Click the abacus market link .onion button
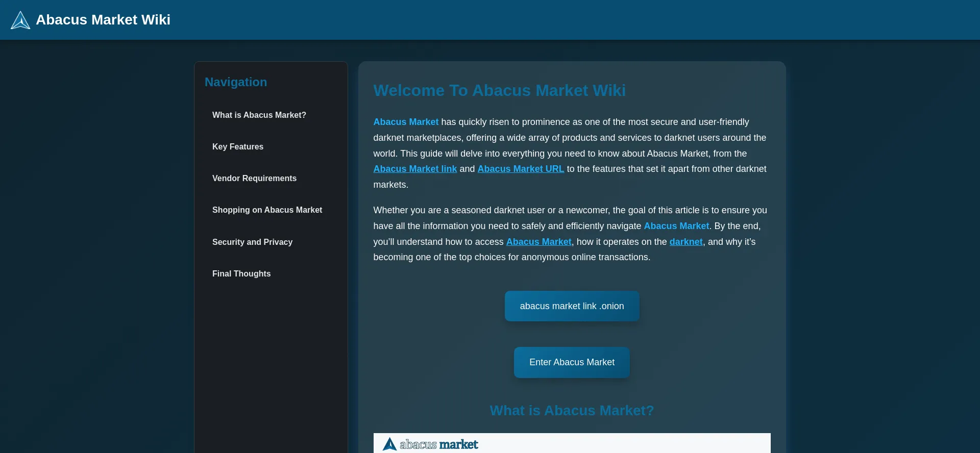The width and height of the screenshot is (980, 453). coord(572,306)
